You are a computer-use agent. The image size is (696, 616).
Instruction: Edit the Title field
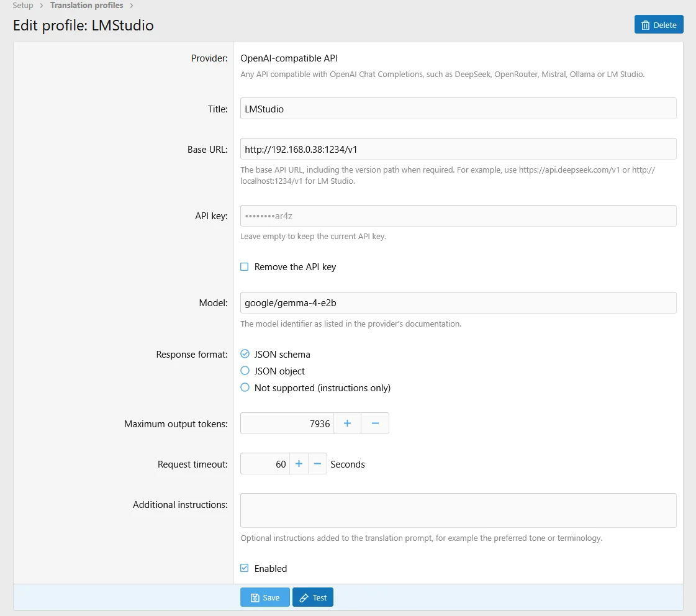(x=458, y=109)
